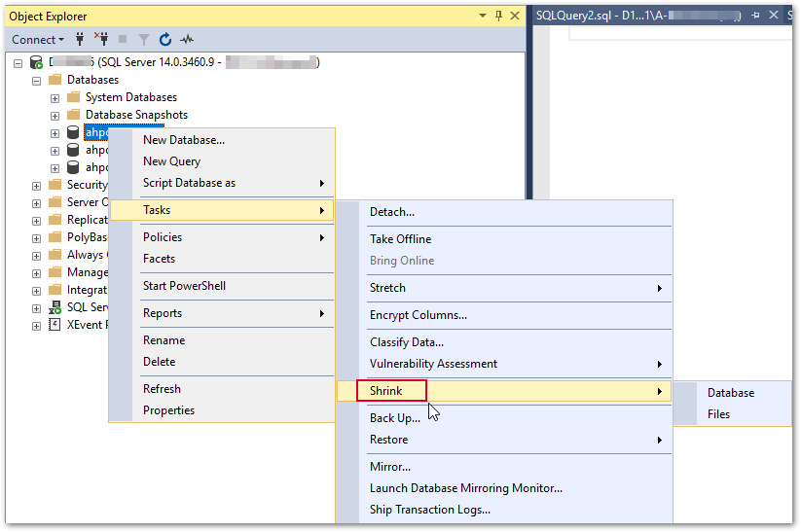Open the Policies submenu
The image size is (801, 532).
(x=222, y=237)
